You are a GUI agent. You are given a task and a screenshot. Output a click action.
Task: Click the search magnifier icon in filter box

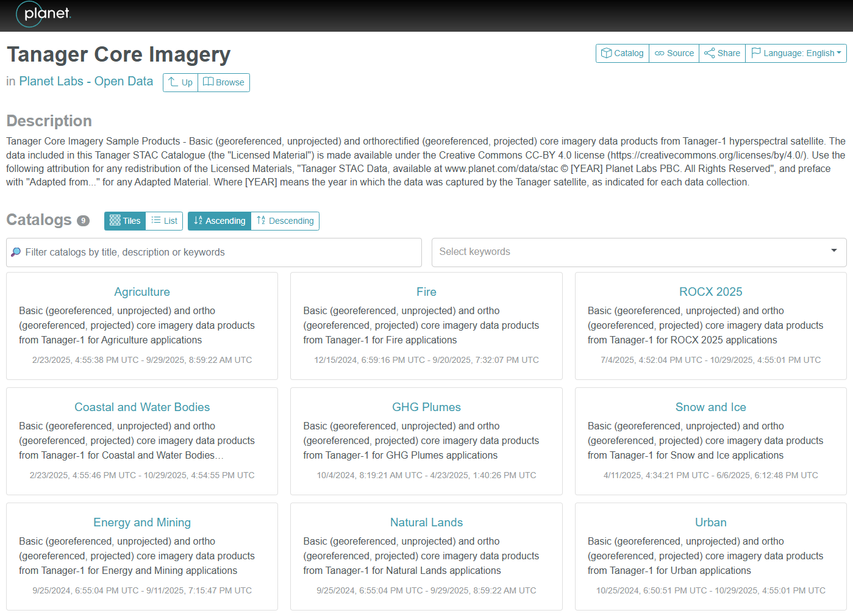16,252
